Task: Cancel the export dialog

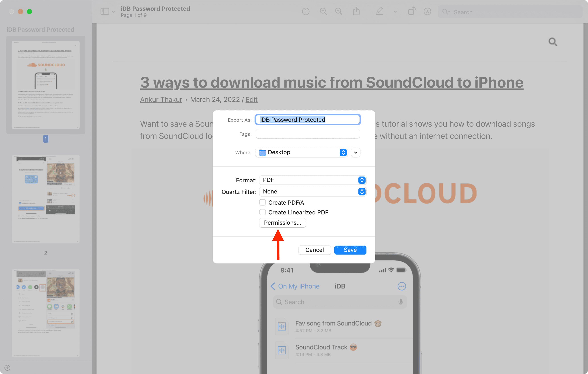Action: [x=315, y=250]
